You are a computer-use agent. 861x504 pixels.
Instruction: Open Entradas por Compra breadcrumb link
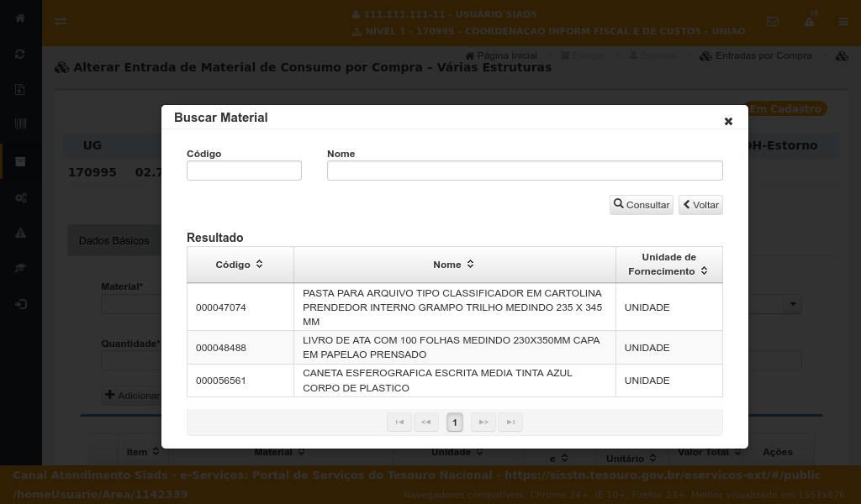tap(756, 55)
